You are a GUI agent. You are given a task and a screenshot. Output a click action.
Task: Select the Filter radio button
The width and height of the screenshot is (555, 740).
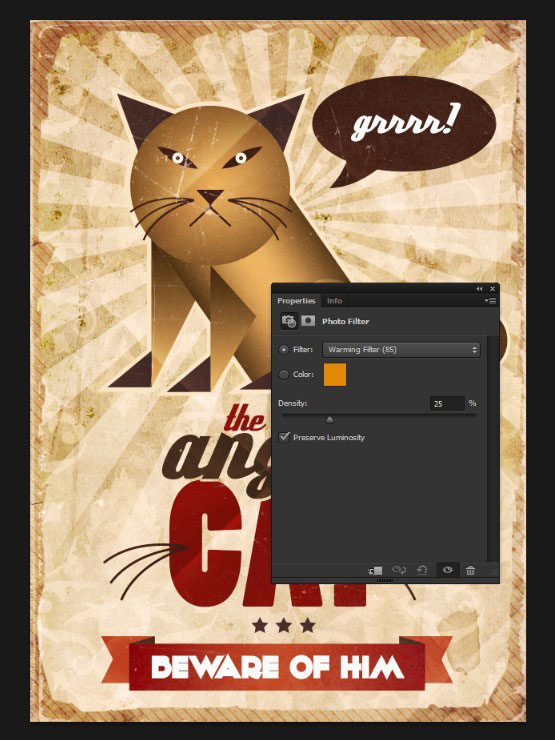(x=284, y=350)
